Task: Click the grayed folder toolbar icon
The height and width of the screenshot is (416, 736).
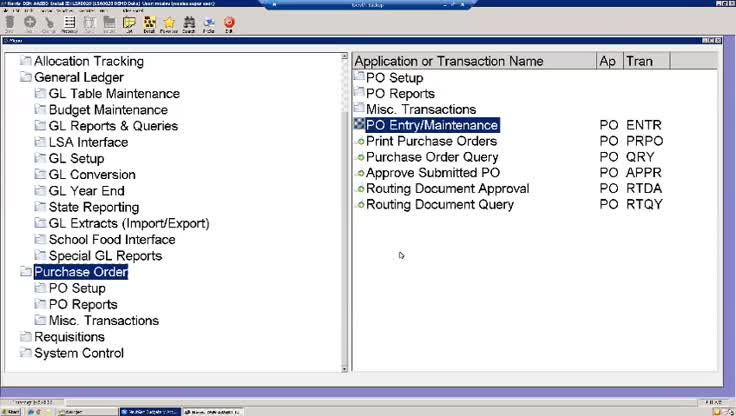Action: [109, 22]
